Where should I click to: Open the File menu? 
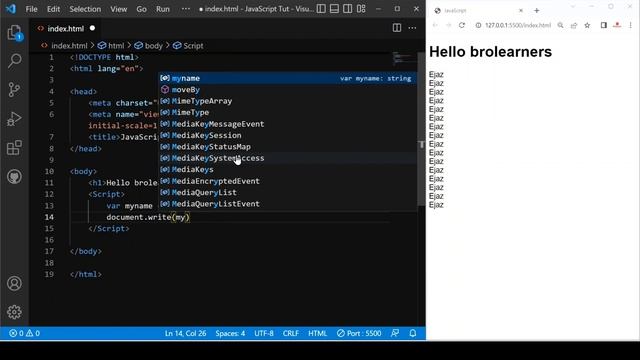pyautogui.click(x=31, y=9)
